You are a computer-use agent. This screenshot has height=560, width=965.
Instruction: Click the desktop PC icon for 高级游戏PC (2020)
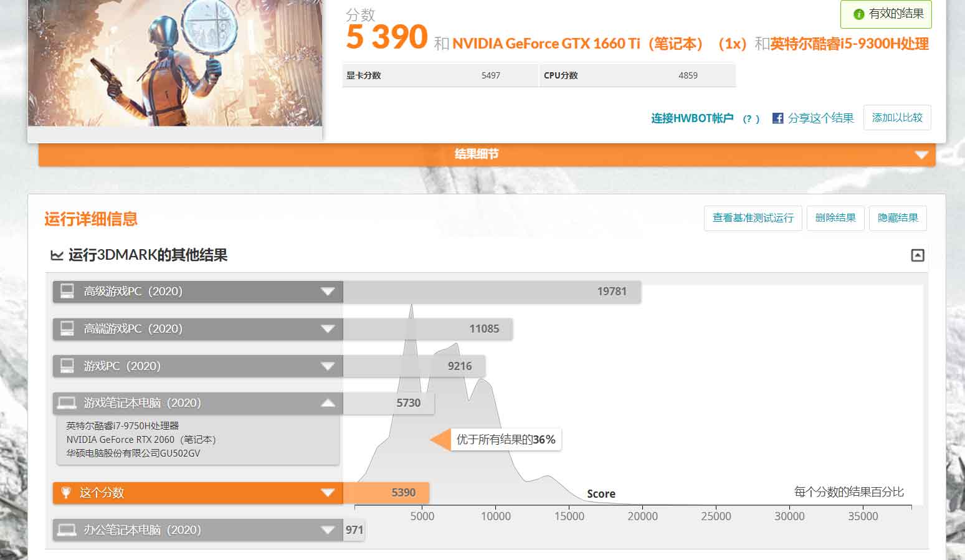point(67,291)
